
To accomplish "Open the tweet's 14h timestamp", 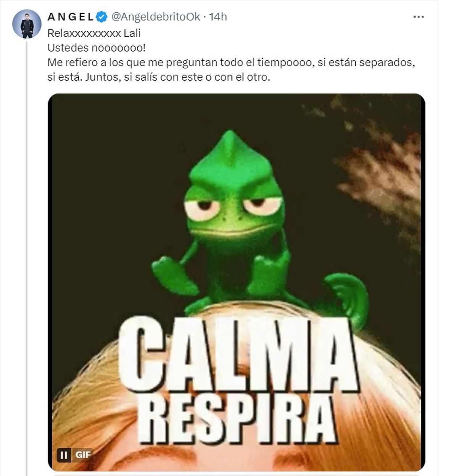I will point(218,17).
